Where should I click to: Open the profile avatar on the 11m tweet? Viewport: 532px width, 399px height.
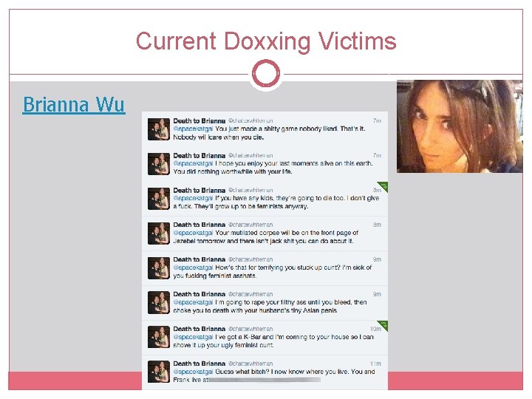[x=158, y=372]
